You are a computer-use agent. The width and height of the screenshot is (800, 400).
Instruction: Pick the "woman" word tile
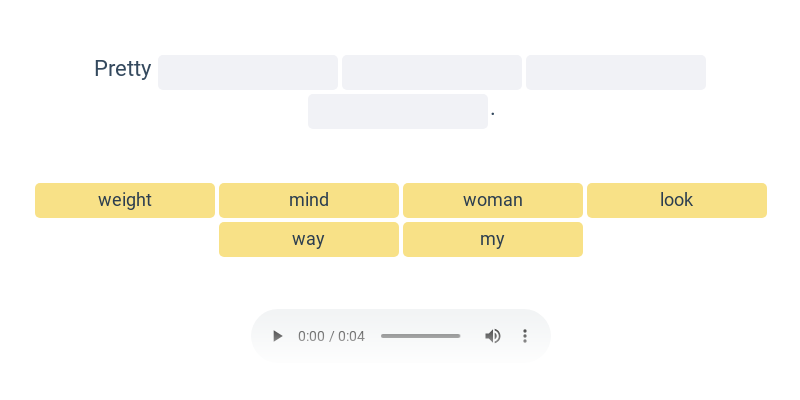(x=493, y=201)
